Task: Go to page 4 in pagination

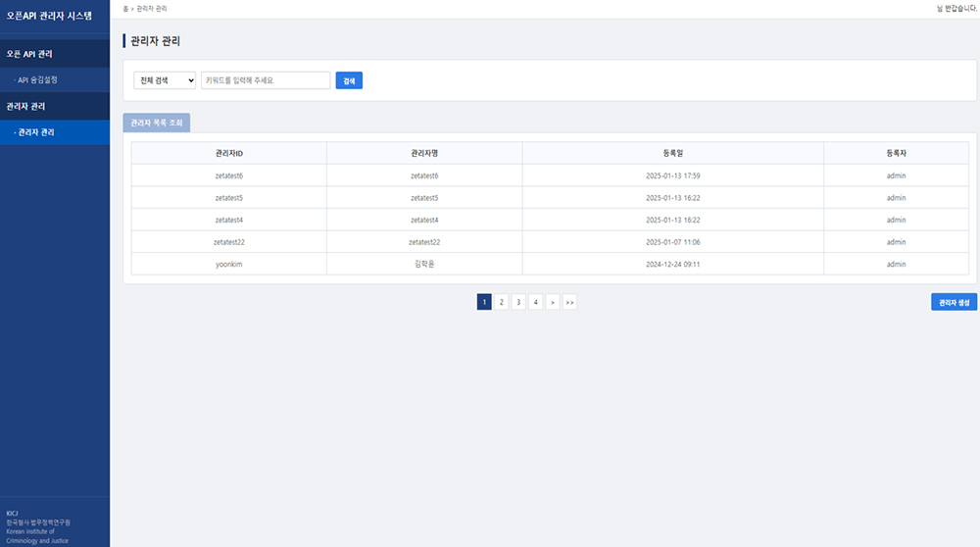Action: (x=535, y=302)
